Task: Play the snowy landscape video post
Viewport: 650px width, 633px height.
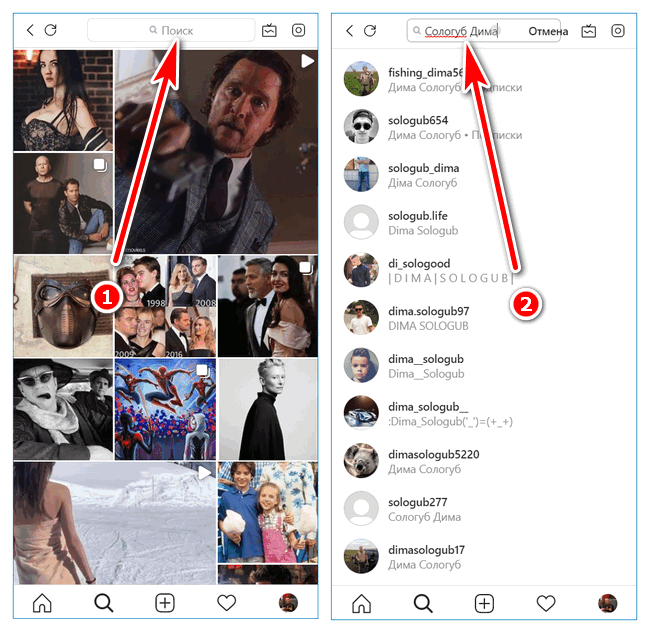Action: (x=115, y=523)
